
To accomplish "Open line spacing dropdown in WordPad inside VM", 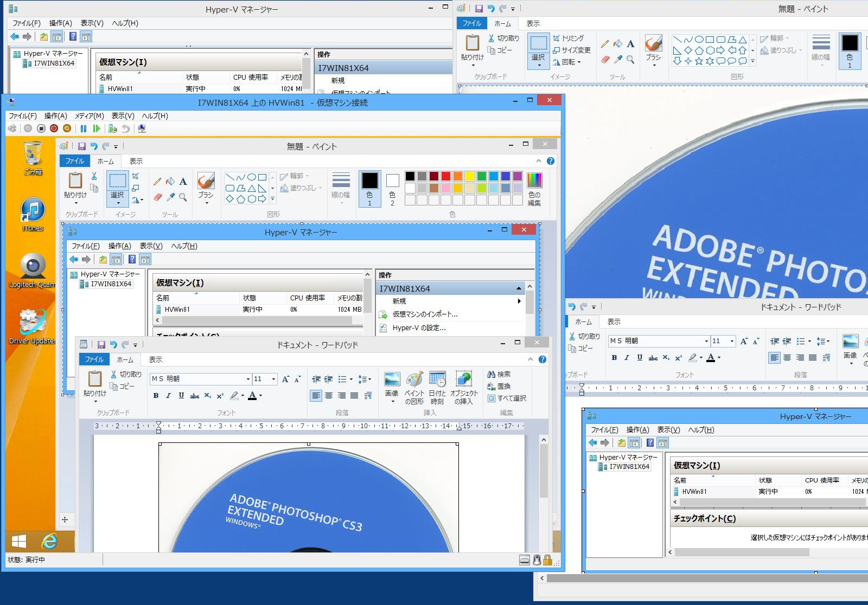I will point(369,379).
